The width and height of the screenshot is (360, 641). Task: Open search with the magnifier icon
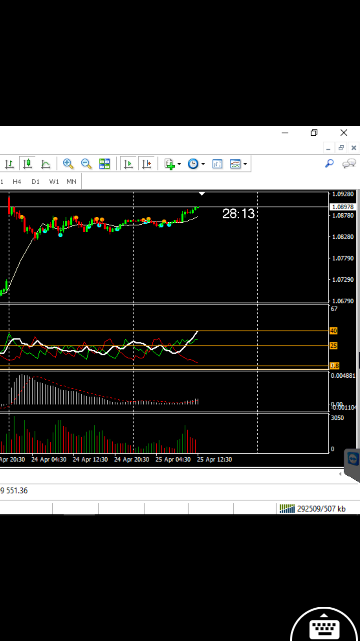click(x=329, y=164)
